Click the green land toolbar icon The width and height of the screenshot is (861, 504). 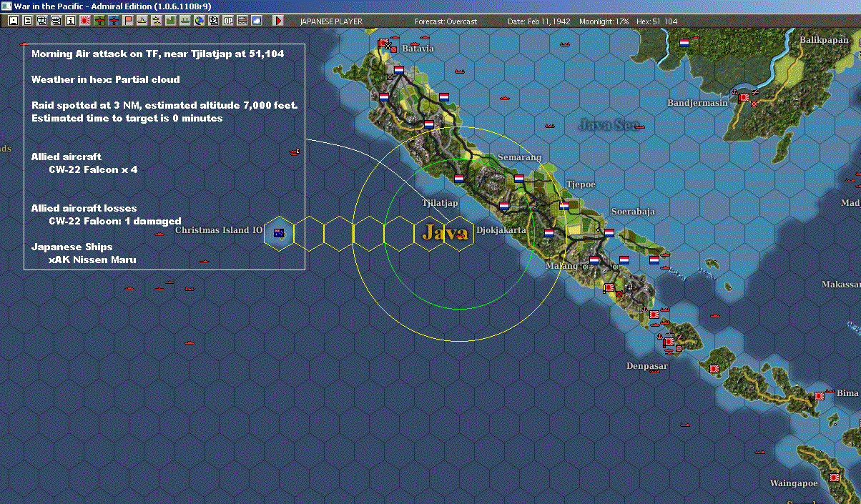(170, 21)
